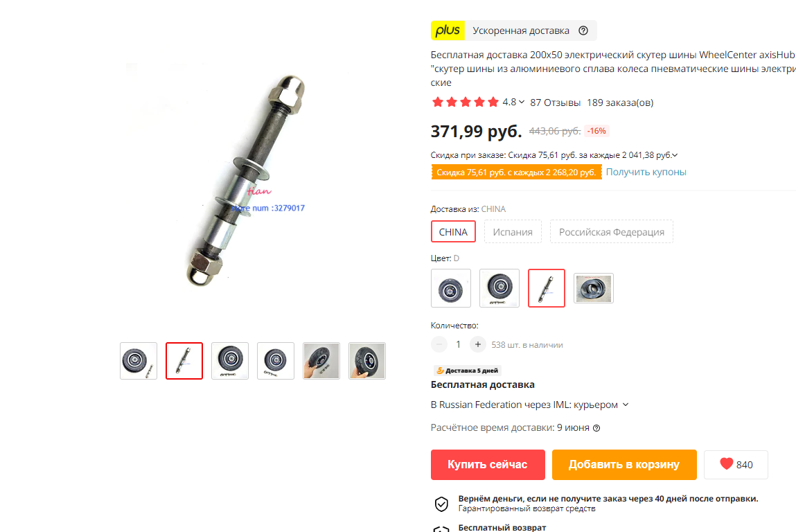Screen dimensions: 796x532
Task: Click the plus quantity increase button
Action: (x=478, y=345)
